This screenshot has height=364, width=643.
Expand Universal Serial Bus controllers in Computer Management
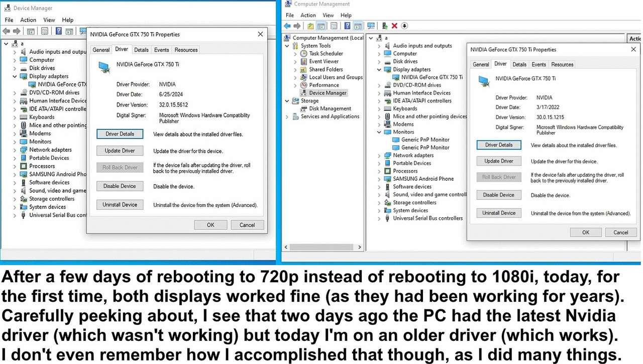(x=379, y=218)
